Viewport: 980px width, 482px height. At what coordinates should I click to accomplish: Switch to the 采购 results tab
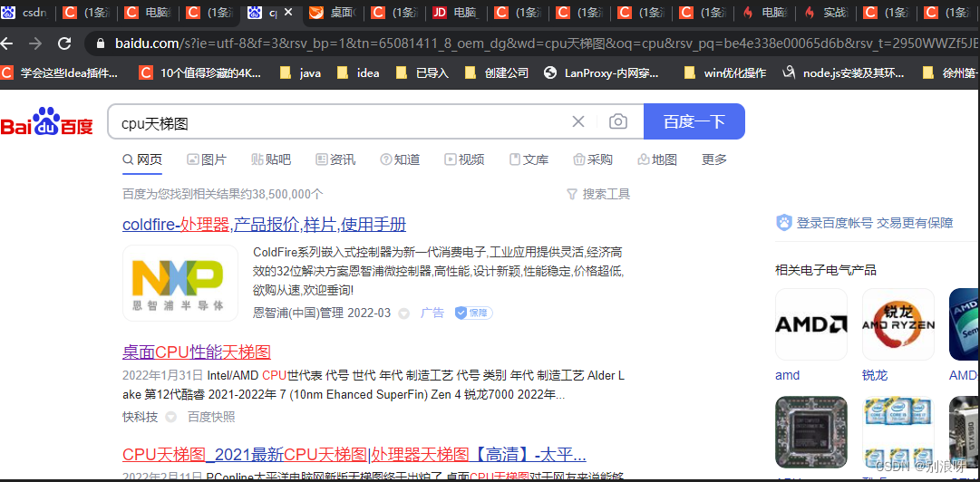(x=593, y=159)
